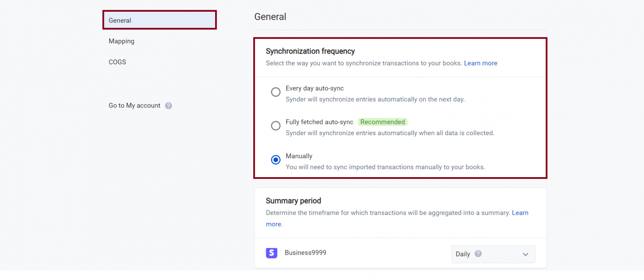Viewport: 644px width, 280px height.
Task: Select the General tab in the sidebar
Action: pyautogui.click(x=120, y=20)
